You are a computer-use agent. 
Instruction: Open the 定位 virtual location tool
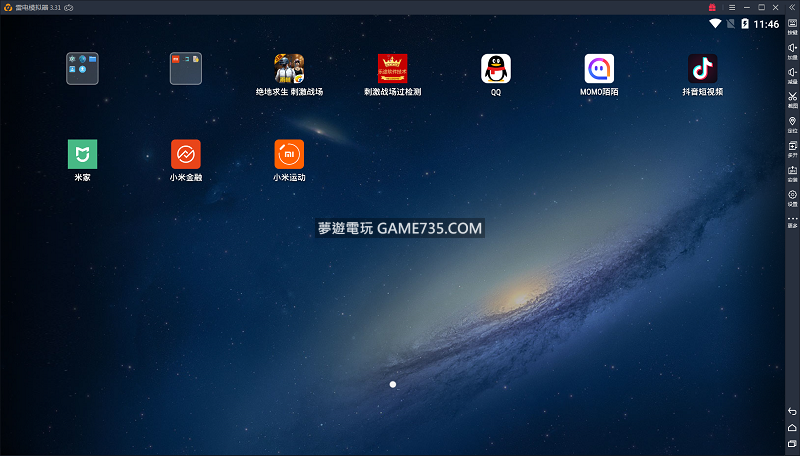[x=792, y=124]
